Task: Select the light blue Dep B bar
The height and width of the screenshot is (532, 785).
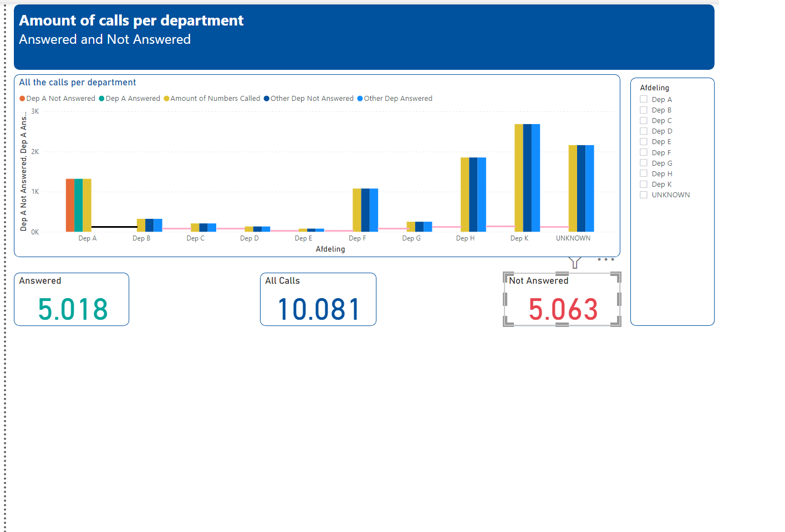Action: [x=158, y=225]
